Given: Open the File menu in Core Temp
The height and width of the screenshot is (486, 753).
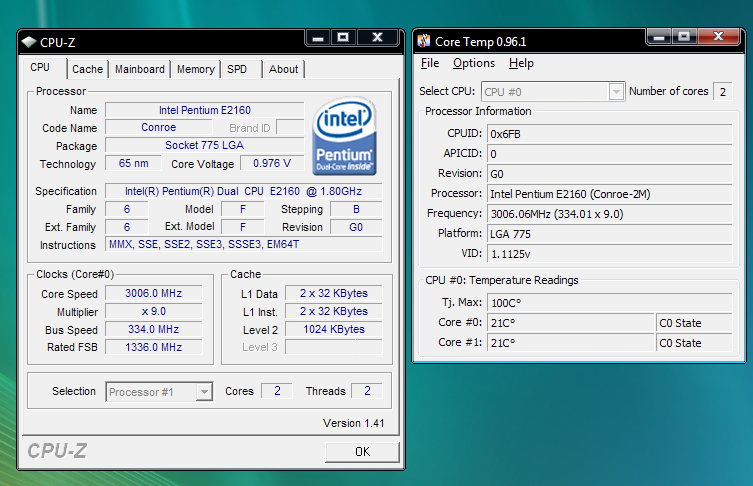Looking at the screenshot, I should point(430,63).
